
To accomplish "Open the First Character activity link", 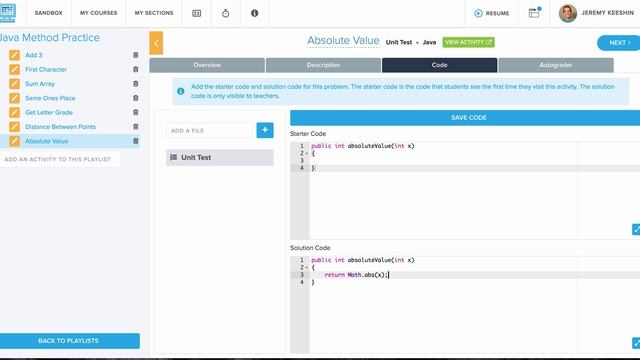I will pos(46,69).
